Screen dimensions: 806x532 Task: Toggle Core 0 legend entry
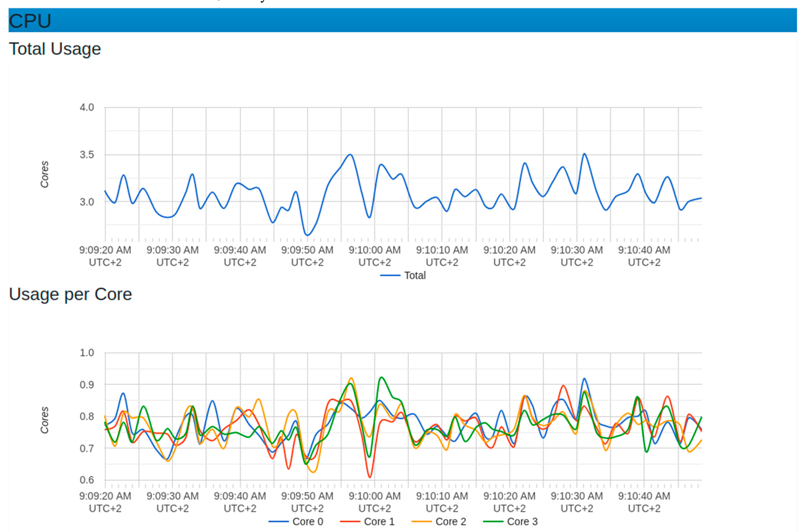[x=308, y=522]
